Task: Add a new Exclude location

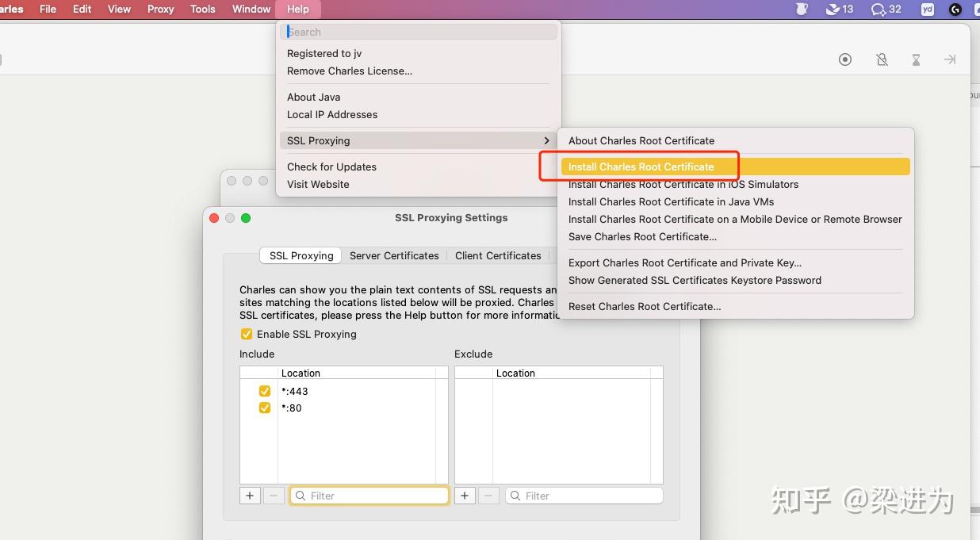Action: (465, 496)
